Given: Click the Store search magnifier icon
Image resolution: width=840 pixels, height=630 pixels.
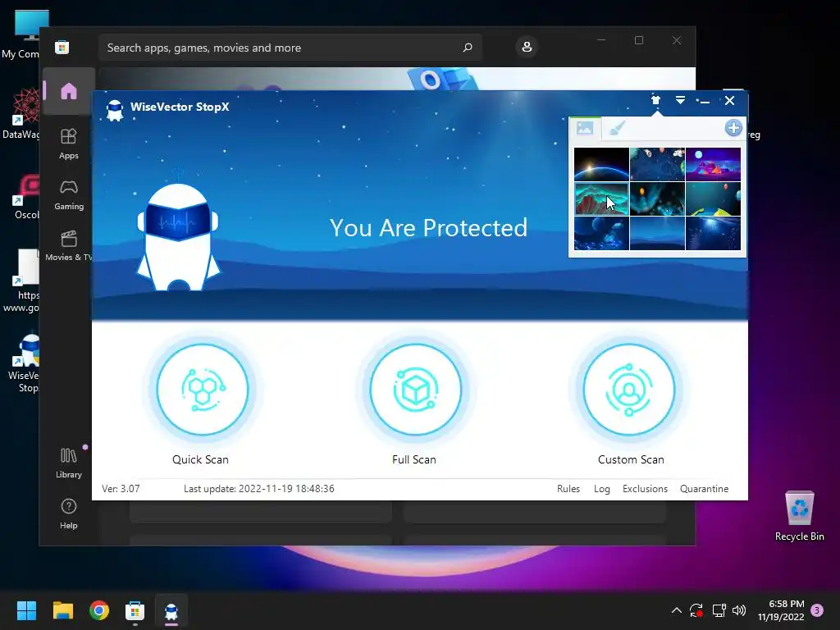Looking at the screenshot, I should [x=467, y=47].
